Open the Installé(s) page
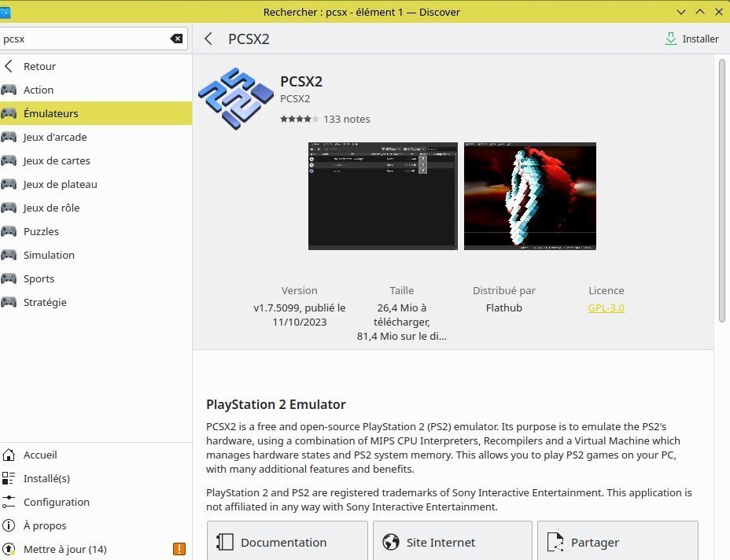 tap(95, 478)
